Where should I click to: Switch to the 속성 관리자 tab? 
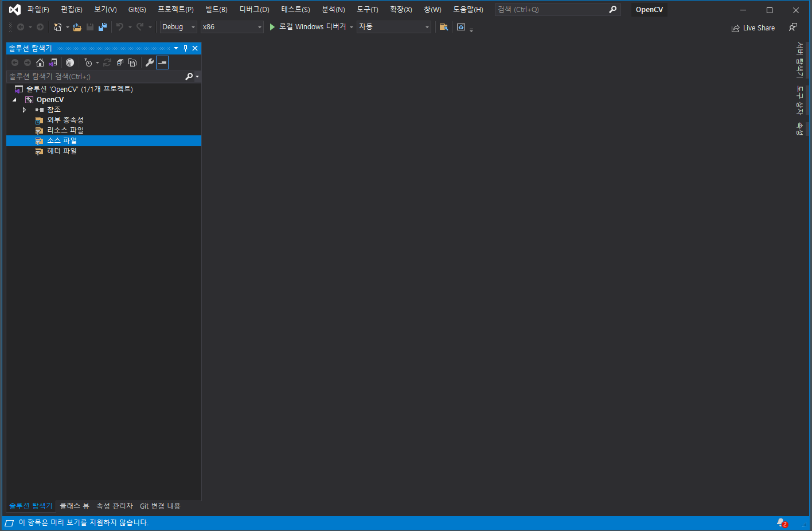[115, 506]
